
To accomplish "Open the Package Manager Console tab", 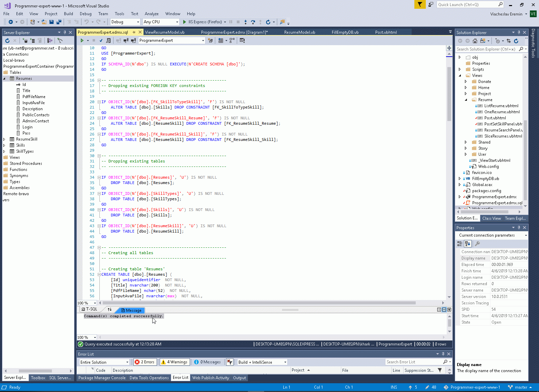I will tap(102, 378).
